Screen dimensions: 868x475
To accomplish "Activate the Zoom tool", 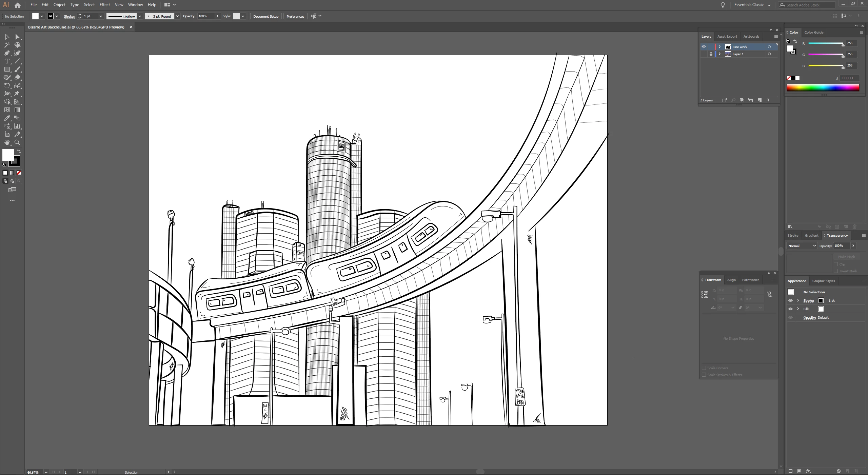I will 17,142.
